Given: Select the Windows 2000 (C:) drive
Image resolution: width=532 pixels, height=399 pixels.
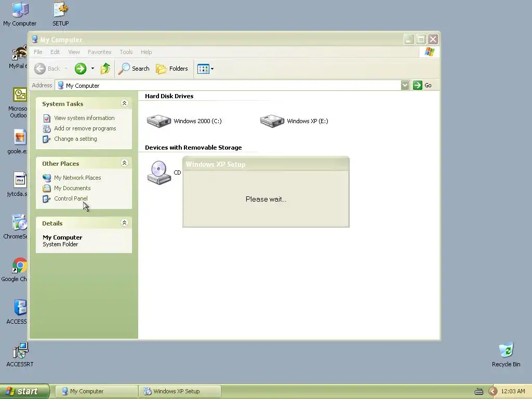Looking at the screenshot, I should pos(184,121).
